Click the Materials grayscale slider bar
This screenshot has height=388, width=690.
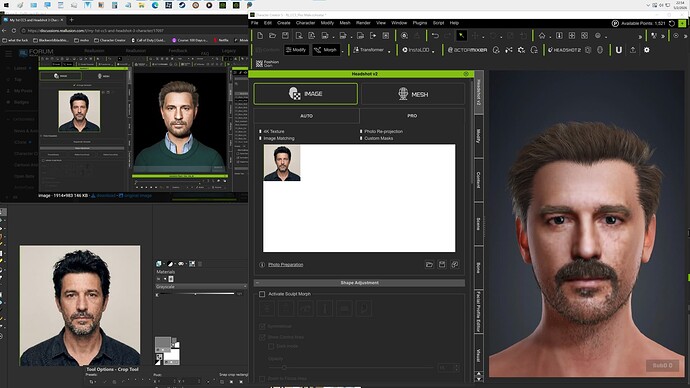196,294
